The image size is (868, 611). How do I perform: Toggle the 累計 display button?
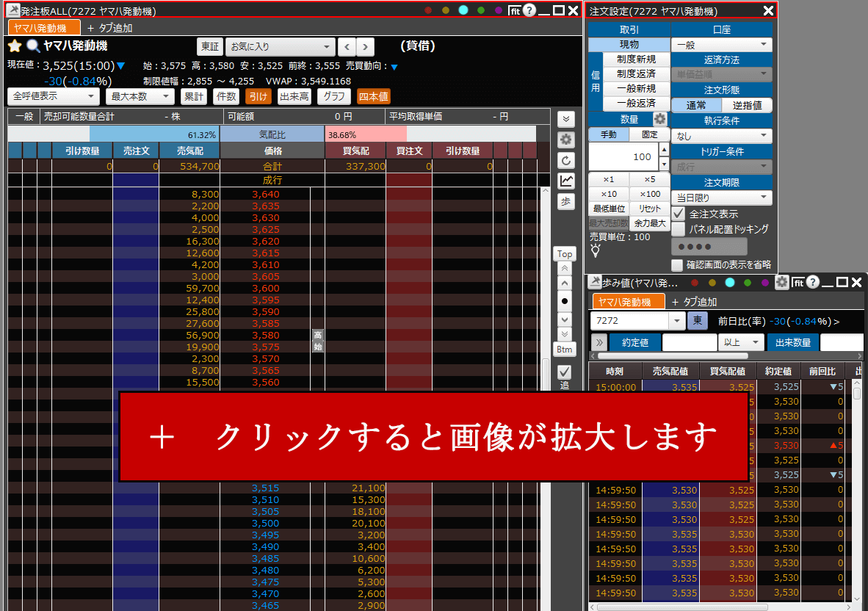tap(194, 96)
